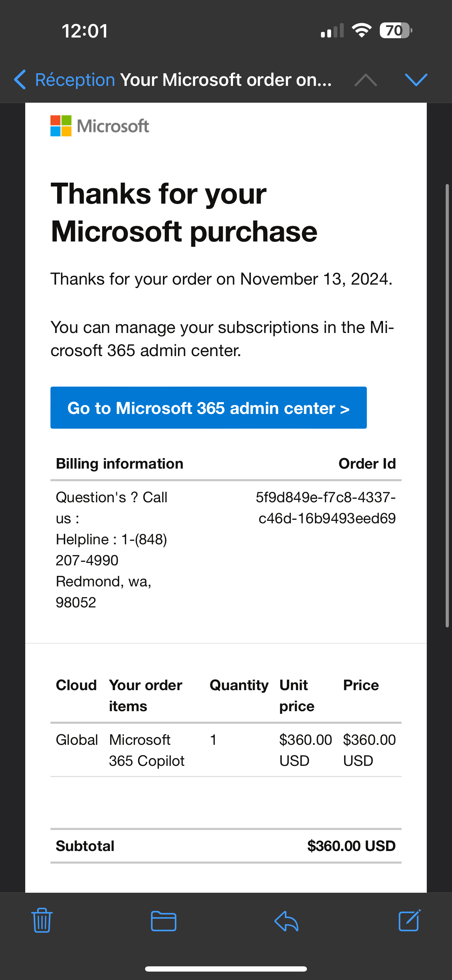Tap the order ID text
Image resolution: width=452 pixels, height=980 pixels.
coord(326,508)
